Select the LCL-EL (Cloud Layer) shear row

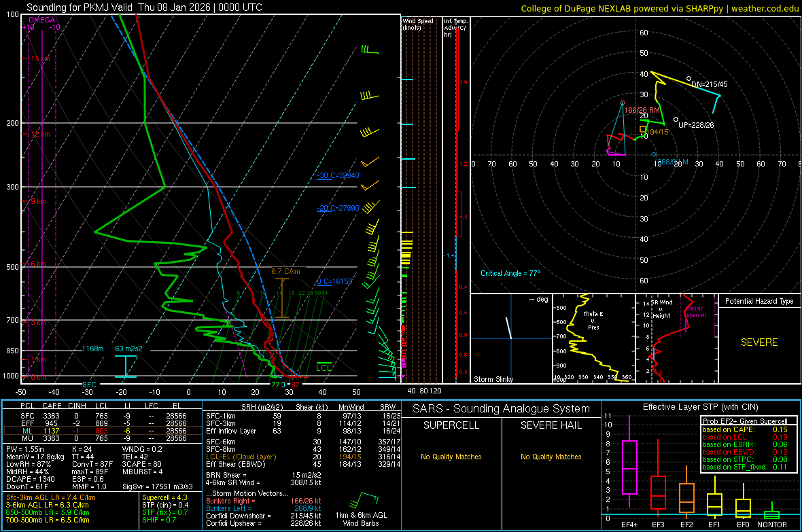[303, 457]
